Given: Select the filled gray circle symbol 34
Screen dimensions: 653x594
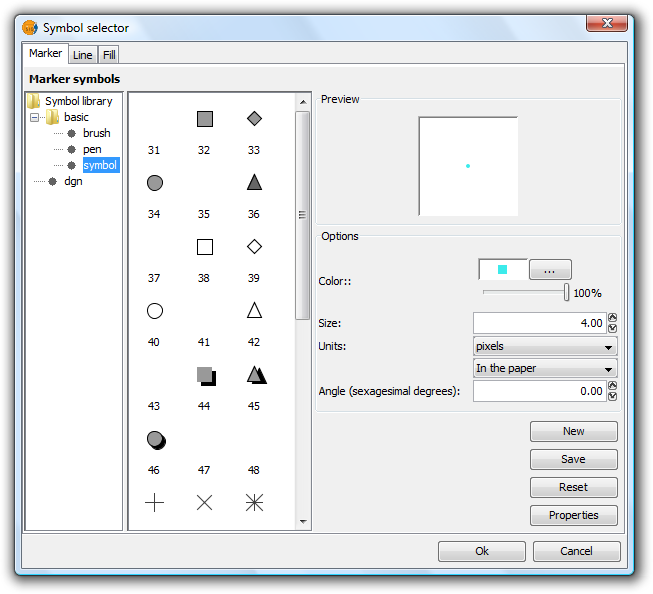Looking at the screenshot, I should 155,182.
